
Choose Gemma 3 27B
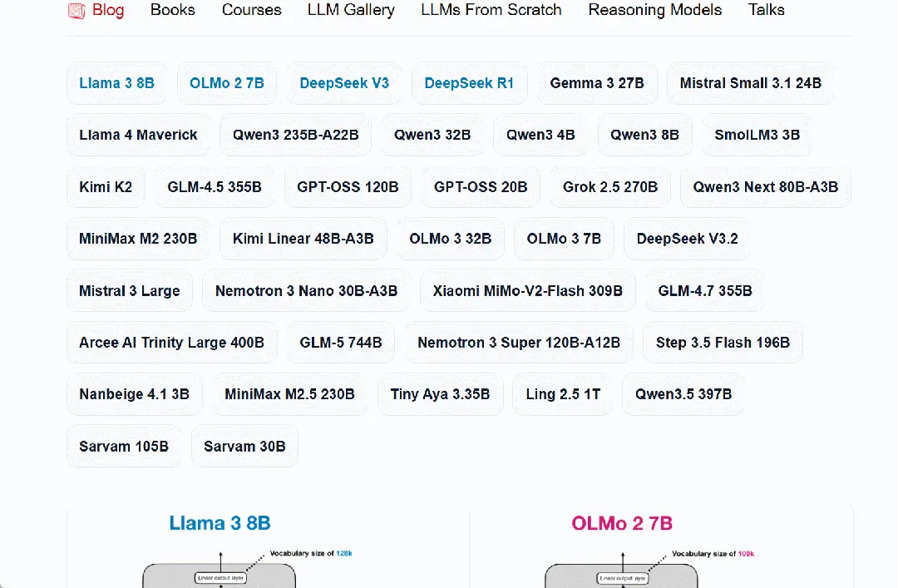point(597,83)
